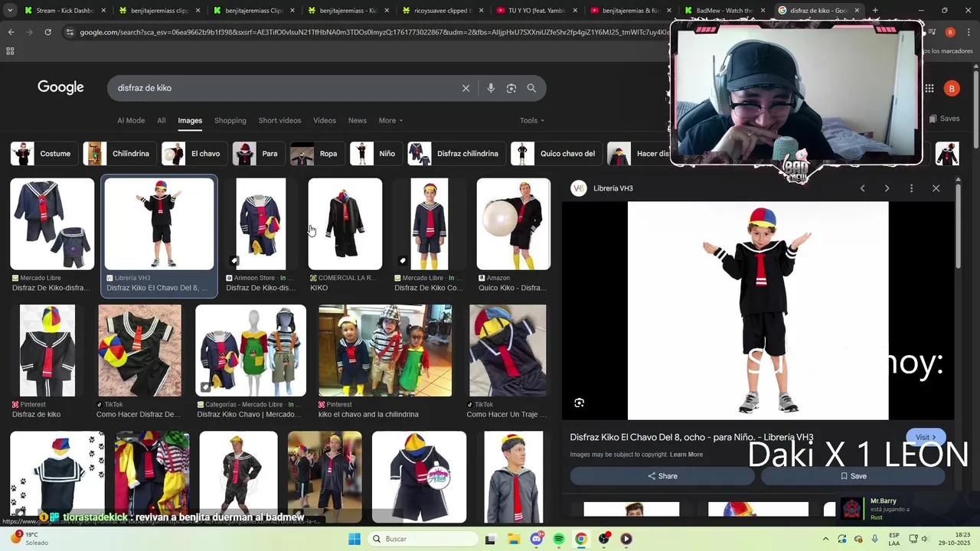980x551 pixels.
Task: Reload the page in Chrome
Action: coord(47,32)
